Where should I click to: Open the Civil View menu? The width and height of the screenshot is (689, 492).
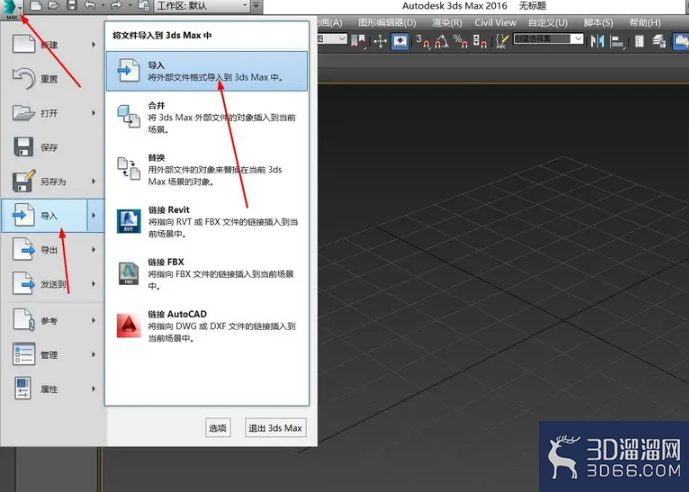(495, 23)
